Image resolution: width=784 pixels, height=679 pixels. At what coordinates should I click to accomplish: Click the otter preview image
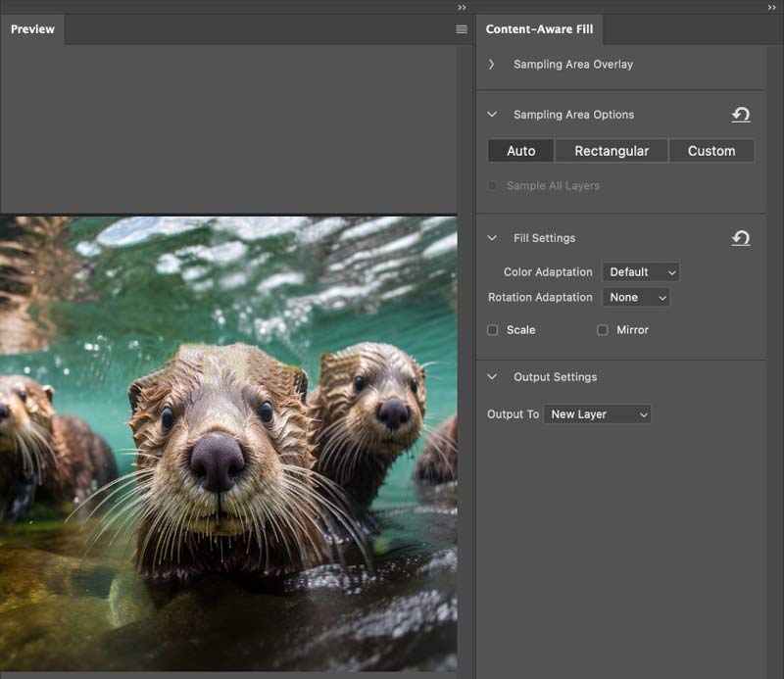pos(228,444)
